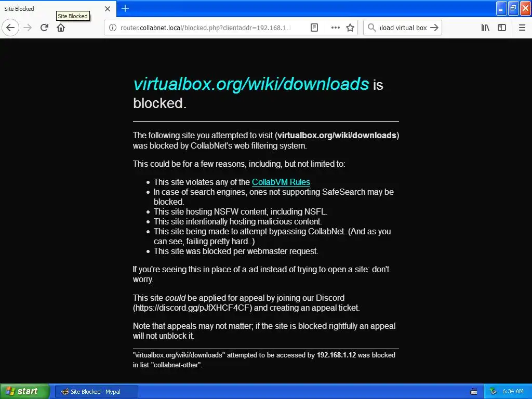Click the 192.168.1.12 address text
Viewport: 532px width, 399px height.
[x=336, y=355]
